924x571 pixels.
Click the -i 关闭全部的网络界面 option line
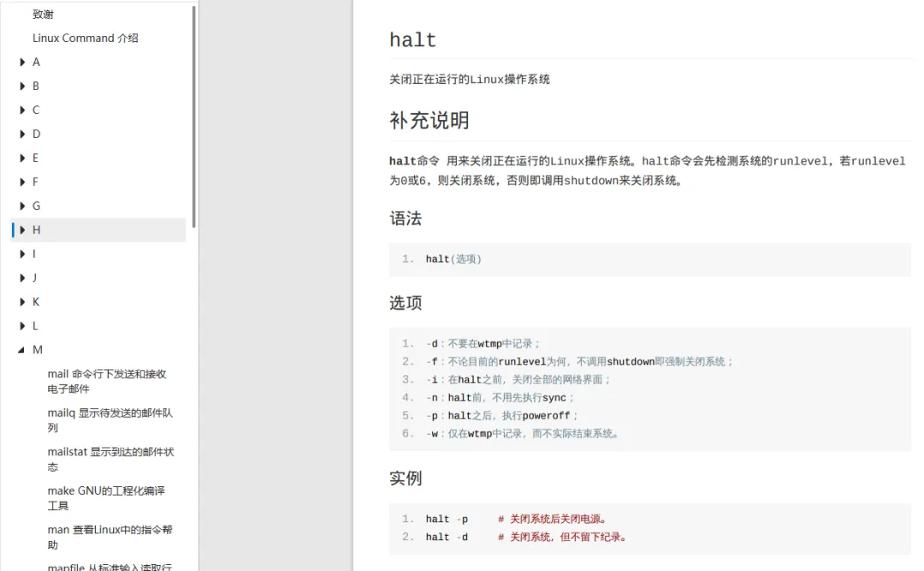(518, 379)
